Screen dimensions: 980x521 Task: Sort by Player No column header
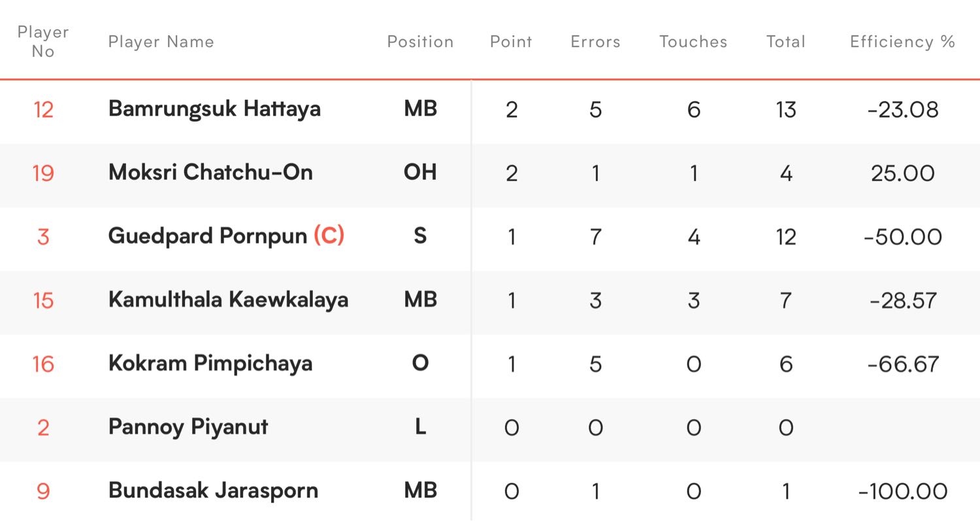click(43, 41)
